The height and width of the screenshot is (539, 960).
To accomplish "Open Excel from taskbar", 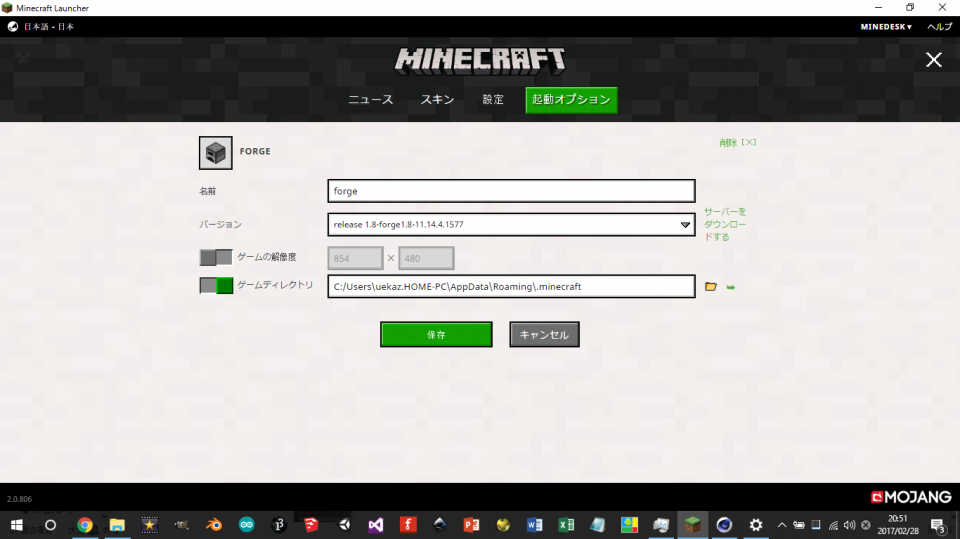I will pyautogui.click(x=566, y=525).
